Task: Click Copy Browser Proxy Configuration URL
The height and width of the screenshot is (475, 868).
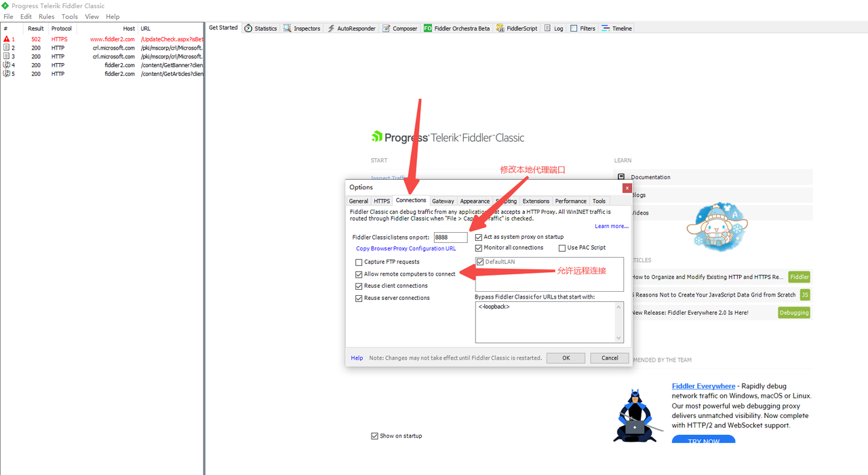Action: (406, 248)
